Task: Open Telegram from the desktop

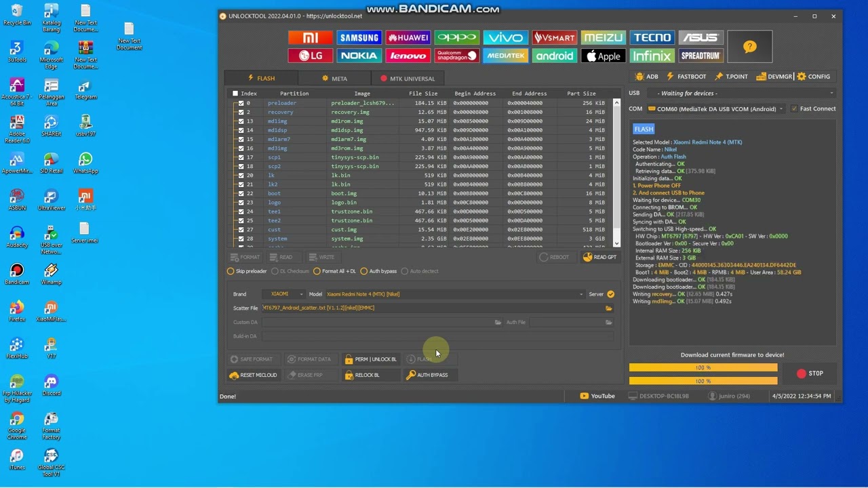Action: click(85, 90)
